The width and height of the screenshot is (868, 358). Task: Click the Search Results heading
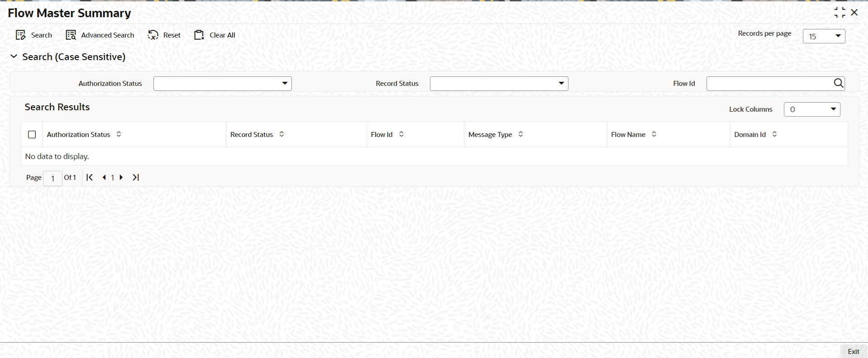click(57, 107)
